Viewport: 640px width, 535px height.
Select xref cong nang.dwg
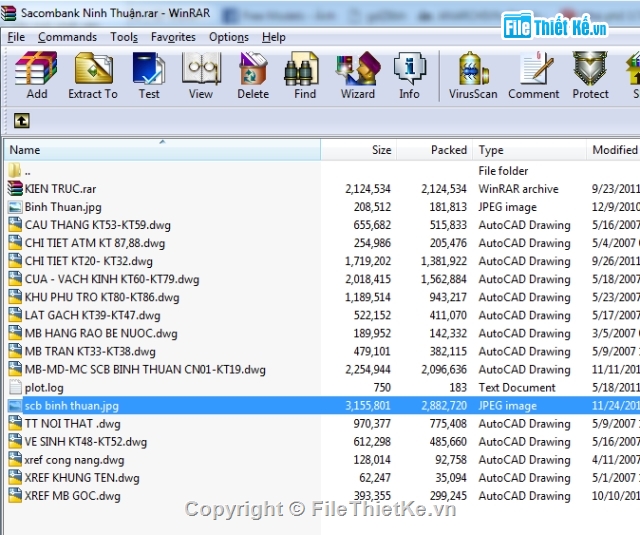click(74, 460)
